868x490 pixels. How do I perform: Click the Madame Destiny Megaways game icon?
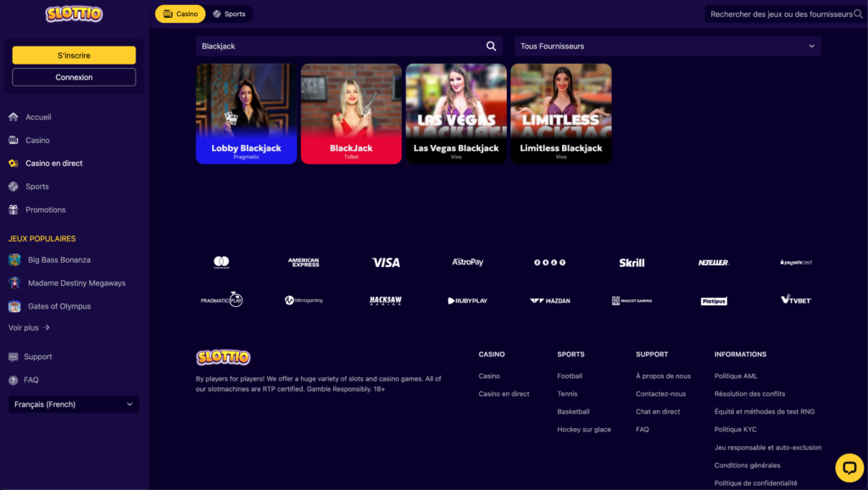point(14,283)
